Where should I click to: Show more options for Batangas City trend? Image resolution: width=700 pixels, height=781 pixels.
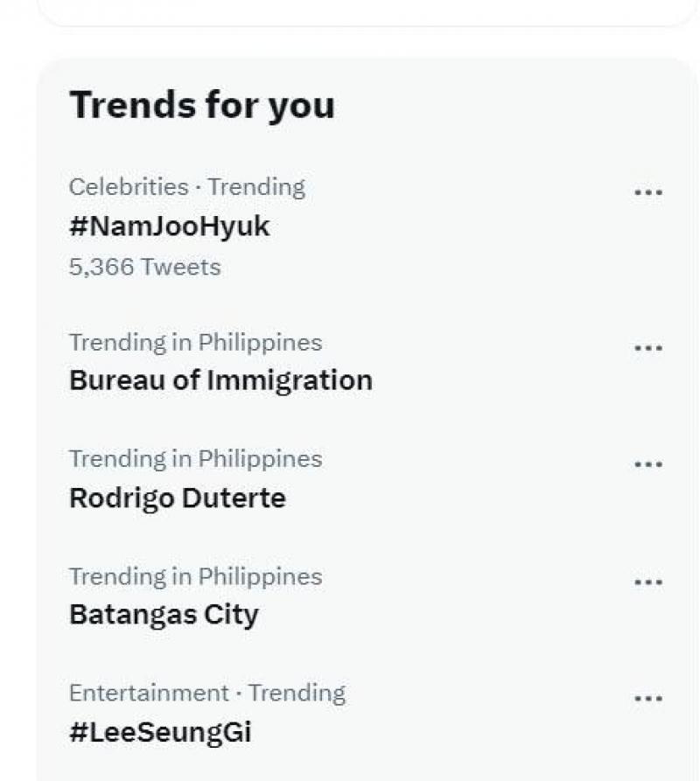pyautogui.click(x=647, y=582)
